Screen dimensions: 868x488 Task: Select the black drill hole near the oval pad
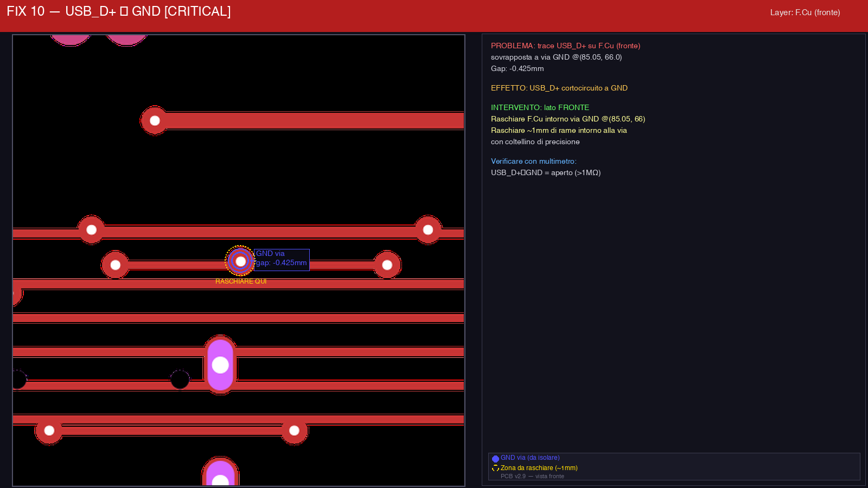tap(180, 380)
